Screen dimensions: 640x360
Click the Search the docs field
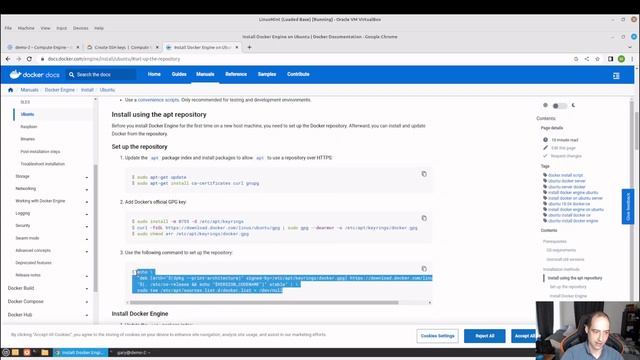click(x=101, y=75)
